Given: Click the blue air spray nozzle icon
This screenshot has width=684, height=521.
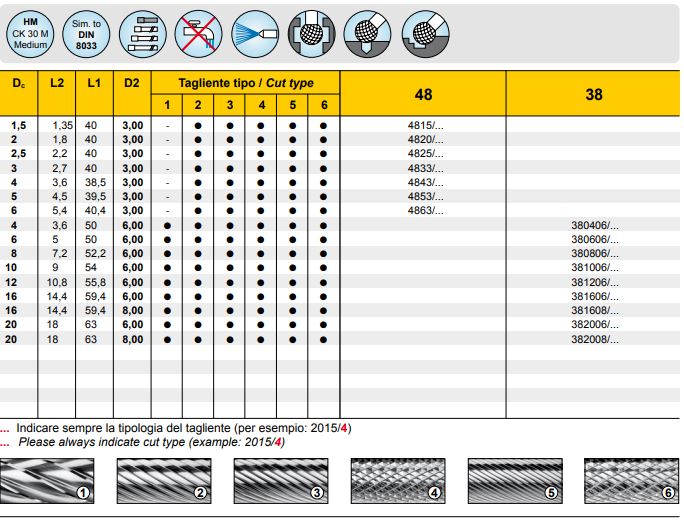Looking at the screenshot, I should point(253,33).
